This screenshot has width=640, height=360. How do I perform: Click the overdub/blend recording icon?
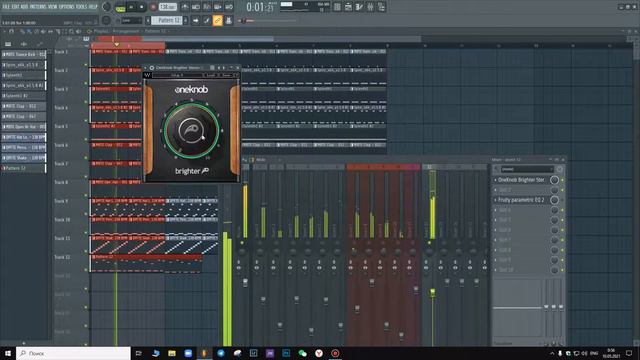218,7
